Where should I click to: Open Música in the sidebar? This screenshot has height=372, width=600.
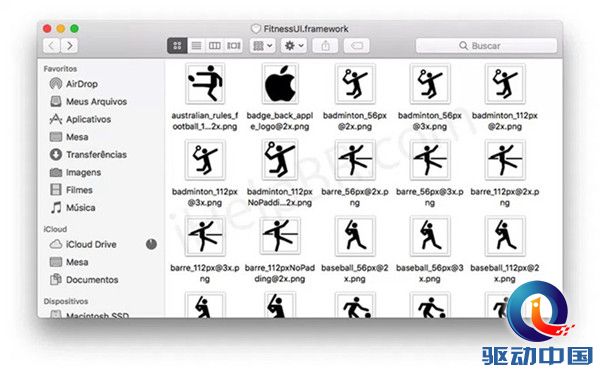click(73, 207)
